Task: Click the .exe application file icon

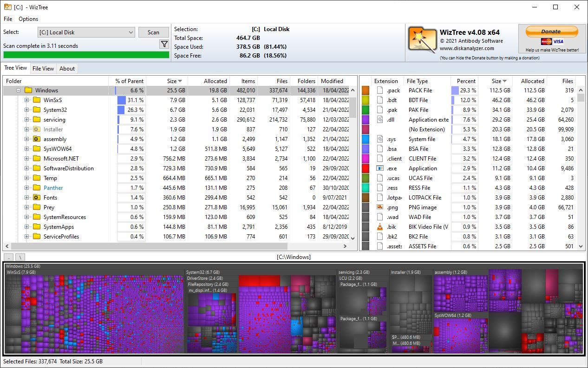Action: [x=379, y=168]
